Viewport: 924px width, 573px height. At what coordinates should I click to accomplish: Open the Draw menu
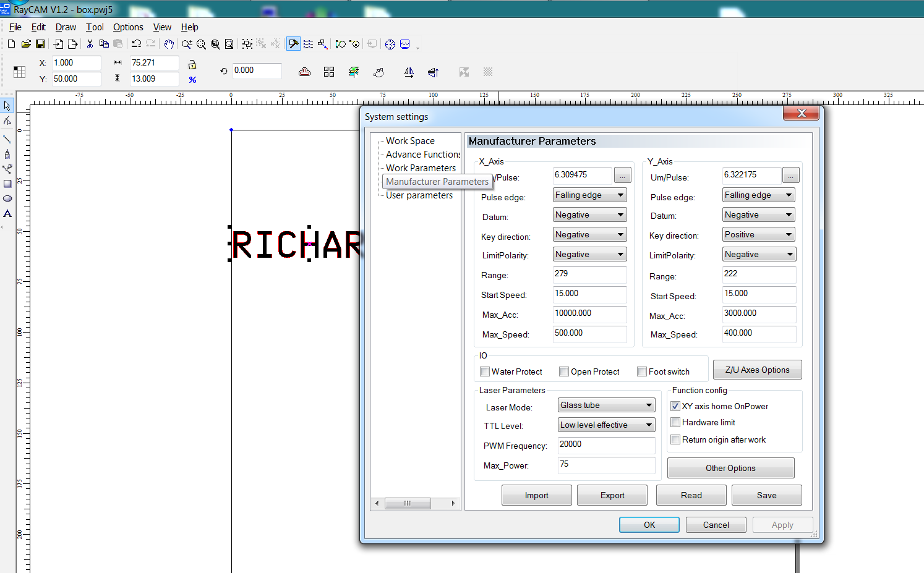(66, 27)
